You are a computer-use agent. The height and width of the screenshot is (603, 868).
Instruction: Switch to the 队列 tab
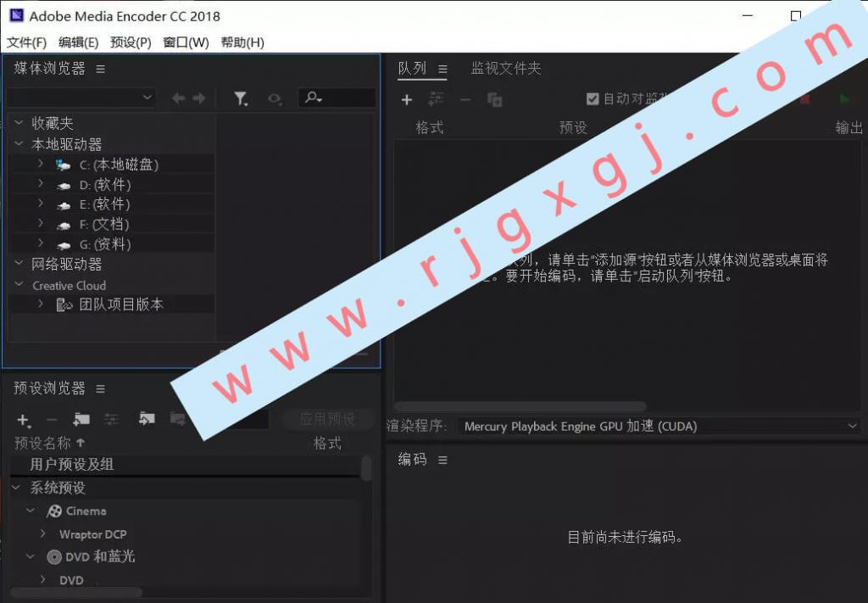pyautogui.click(x=413, y=69)
